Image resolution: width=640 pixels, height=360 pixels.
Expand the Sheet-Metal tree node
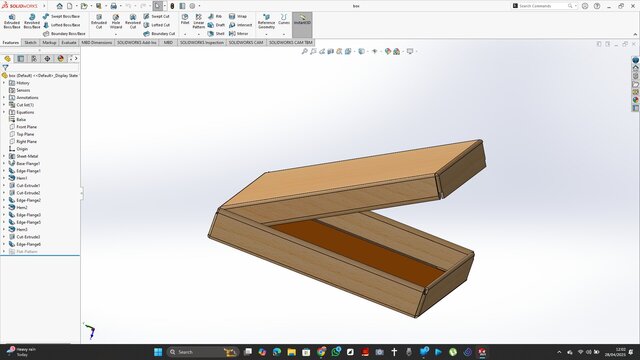[4, 156]
